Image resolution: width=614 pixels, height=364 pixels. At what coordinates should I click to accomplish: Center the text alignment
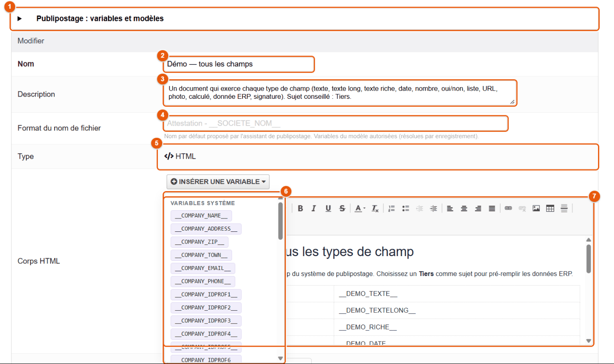pos(464,208)
